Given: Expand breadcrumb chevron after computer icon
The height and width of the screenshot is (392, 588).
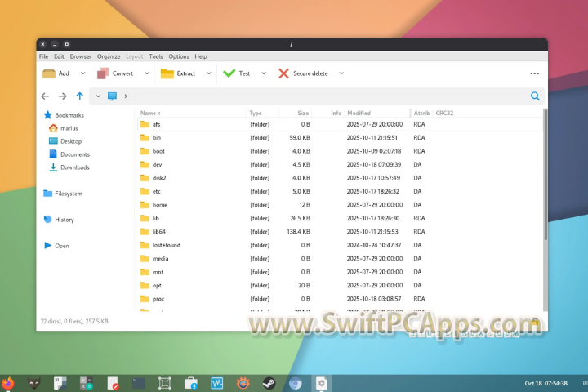Looking at the screenshot, I should point(126,96).
